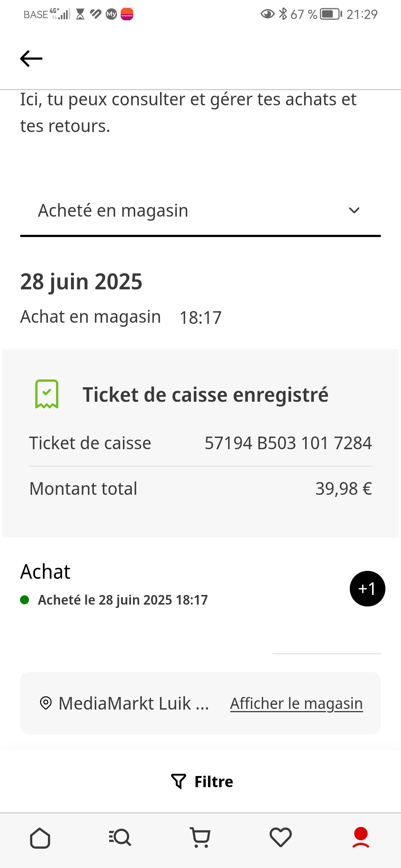Show more items with +1 badge
Image resolution: width=401 pixels, height=868 pixels.
pos(367,589)
